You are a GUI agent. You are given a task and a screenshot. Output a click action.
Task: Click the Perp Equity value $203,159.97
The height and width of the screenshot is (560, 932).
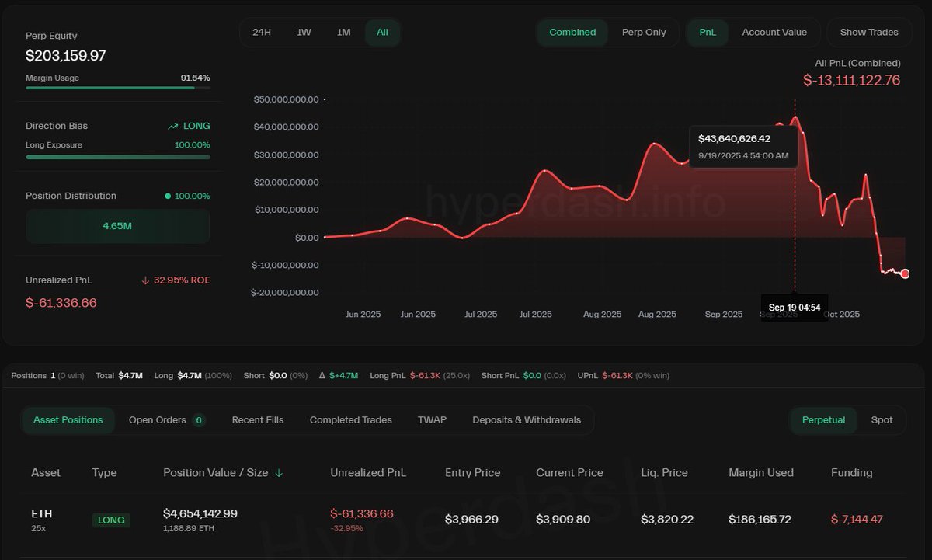[x=66, y=56]
